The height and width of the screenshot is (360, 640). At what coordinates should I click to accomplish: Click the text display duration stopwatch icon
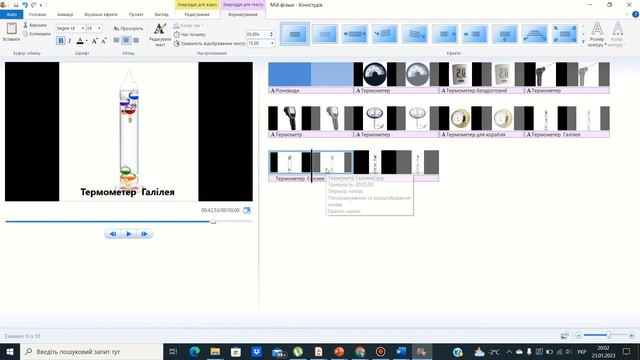coord(177,43)
